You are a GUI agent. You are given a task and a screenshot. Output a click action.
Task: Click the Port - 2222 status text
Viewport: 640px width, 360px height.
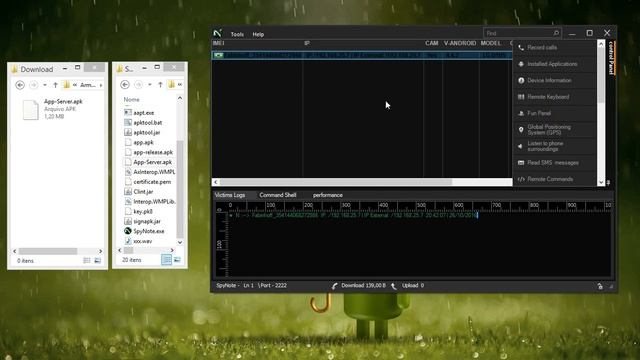point(272,285)
